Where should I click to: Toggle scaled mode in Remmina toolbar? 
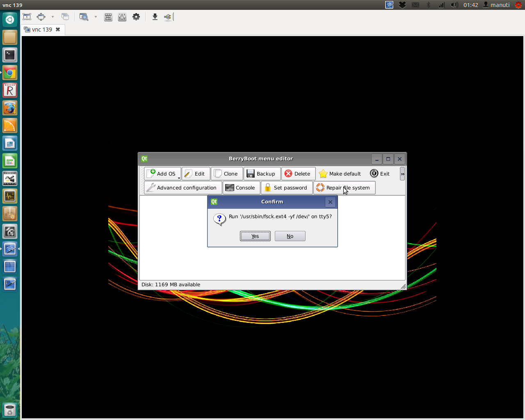pos(84,17)
